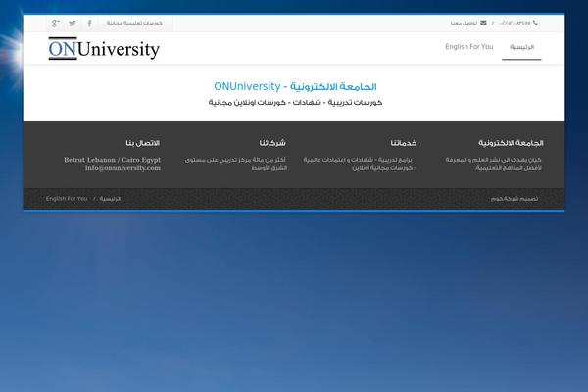Click الرئيسية link in footer
This screenshot has width=588, height=392.
(110, 199)
